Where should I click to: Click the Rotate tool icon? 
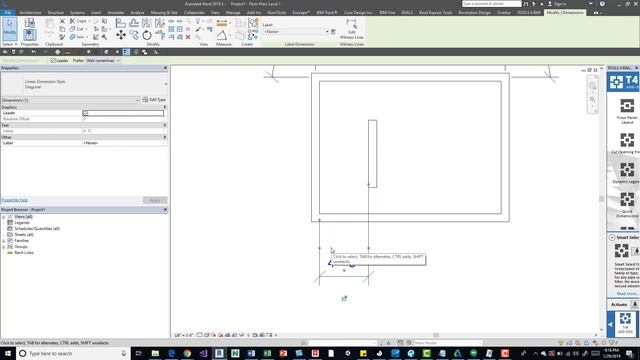147,36
